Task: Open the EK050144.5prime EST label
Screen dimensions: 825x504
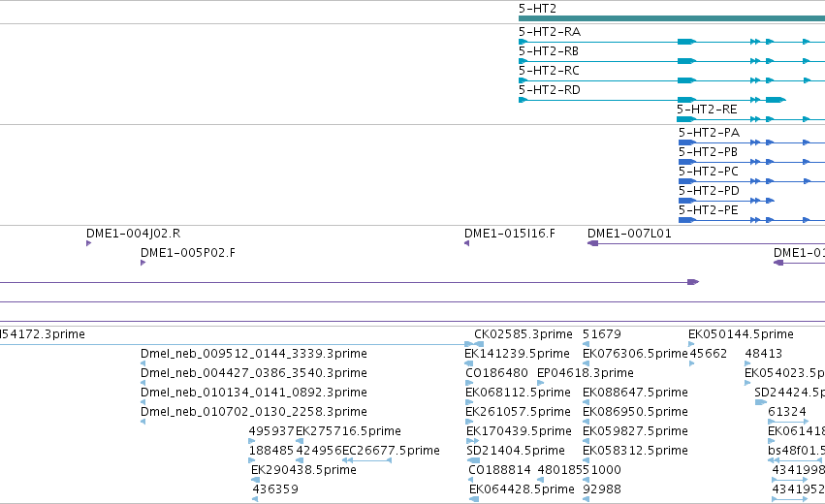Action: [741, 335]
